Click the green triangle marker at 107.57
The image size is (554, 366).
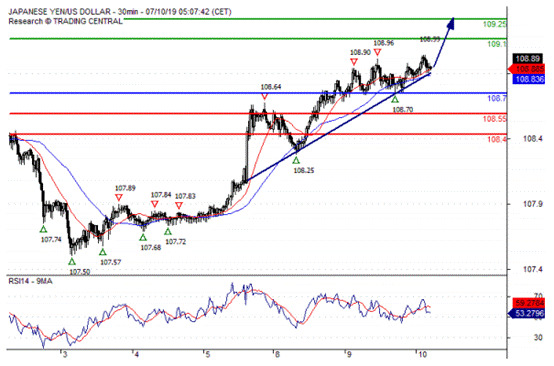[103, 252]
